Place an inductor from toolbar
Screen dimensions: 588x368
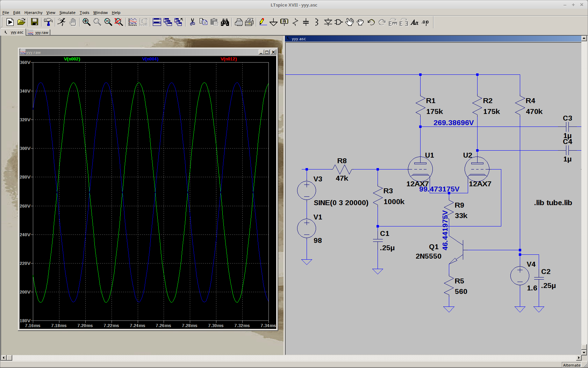(317, 22)
